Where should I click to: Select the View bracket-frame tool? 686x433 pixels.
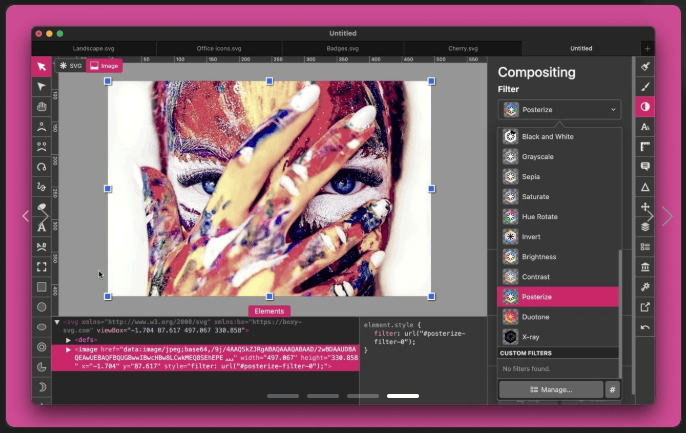pyautogui.click(x=42, y=267)
